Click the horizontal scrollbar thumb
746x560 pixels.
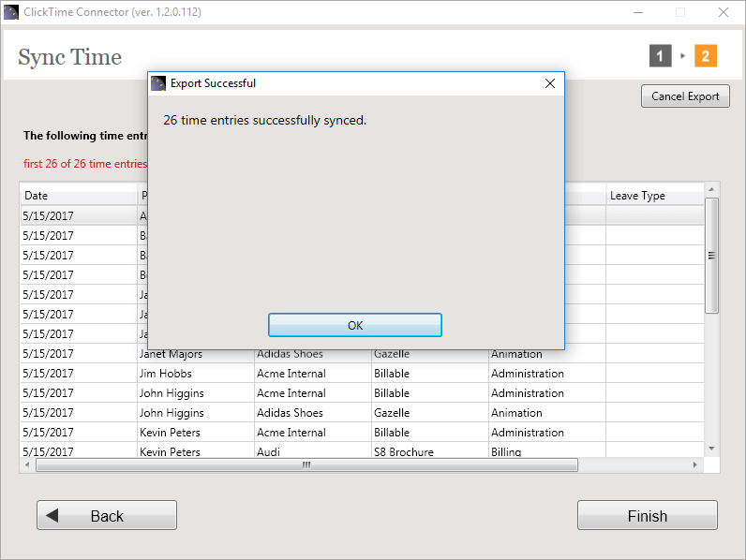(x=306, y=464)
